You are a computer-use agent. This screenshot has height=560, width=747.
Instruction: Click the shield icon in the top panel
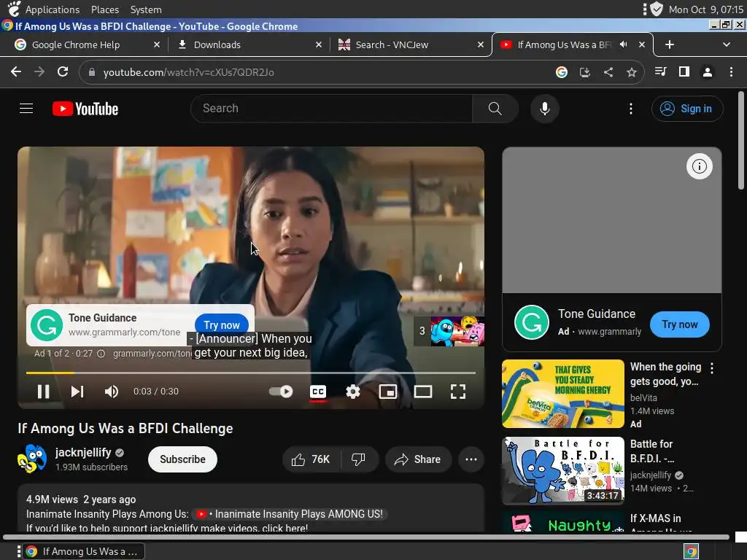(x=657, y=9)
